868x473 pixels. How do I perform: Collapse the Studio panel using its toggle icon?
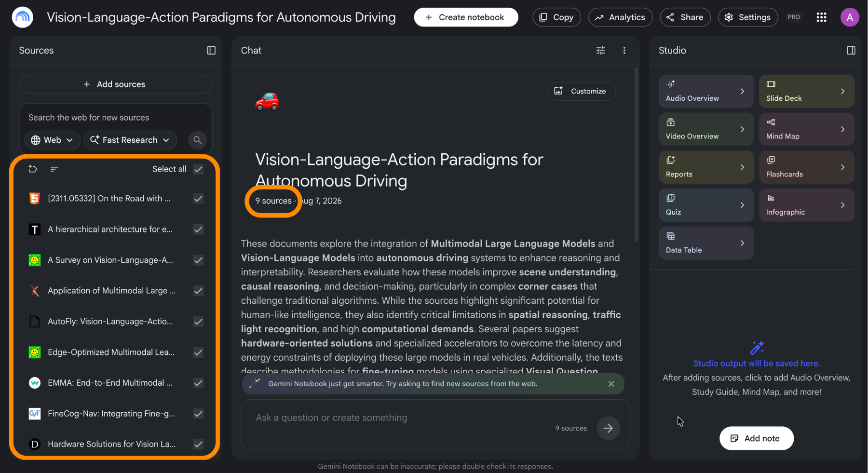(851, 51)
